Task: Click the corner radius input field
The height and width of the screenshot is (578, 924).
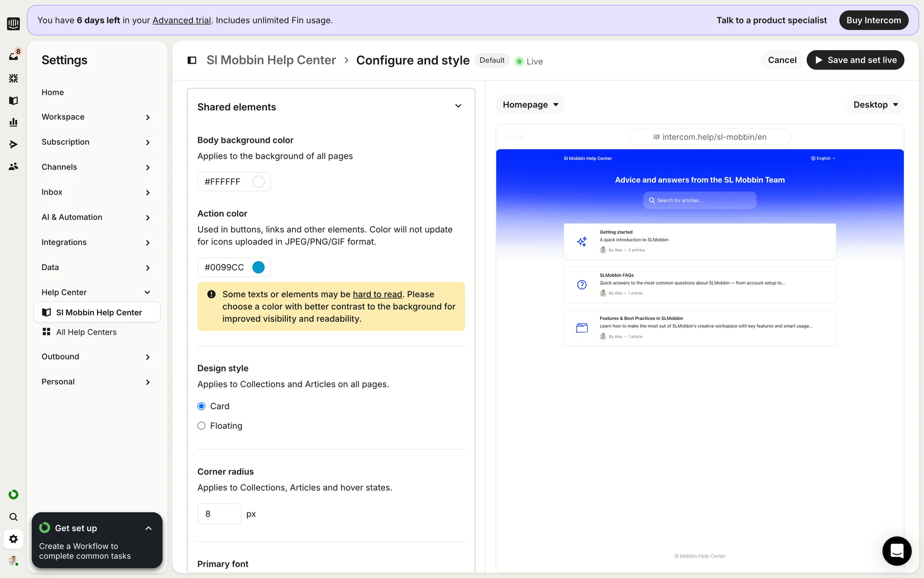Action: (x=219, y=514)
